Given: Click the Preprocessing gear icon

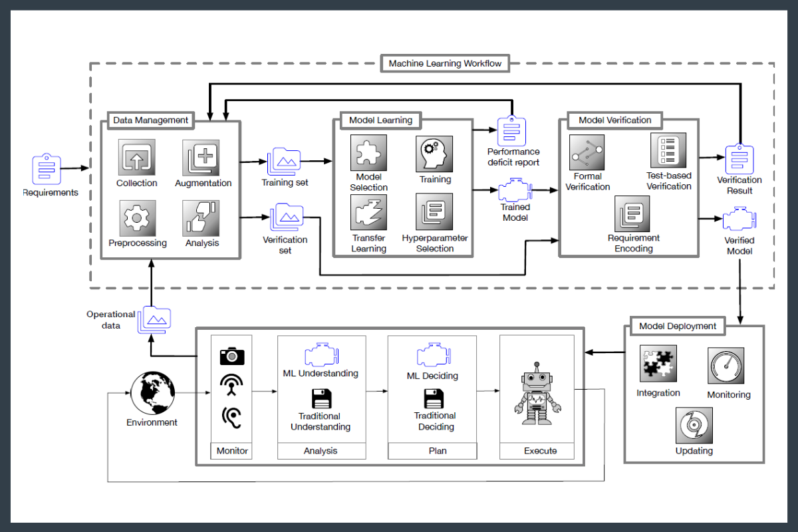Looking at the screenshot, I should 137,218.
